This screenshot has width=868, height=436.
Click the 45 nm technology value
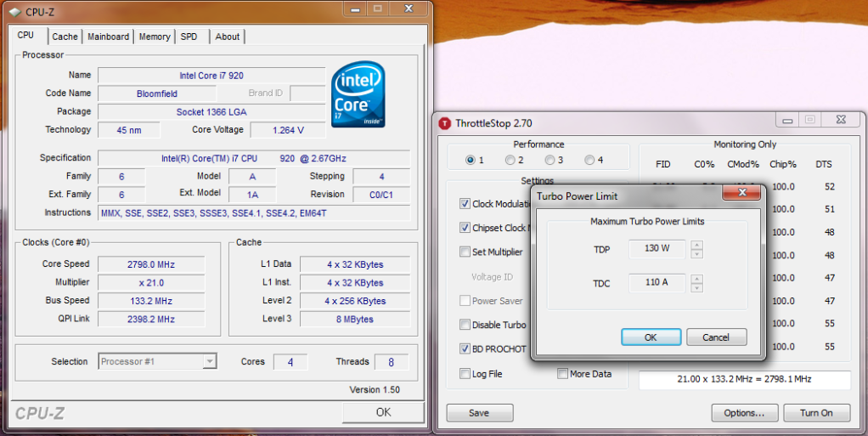coord(129,130)
